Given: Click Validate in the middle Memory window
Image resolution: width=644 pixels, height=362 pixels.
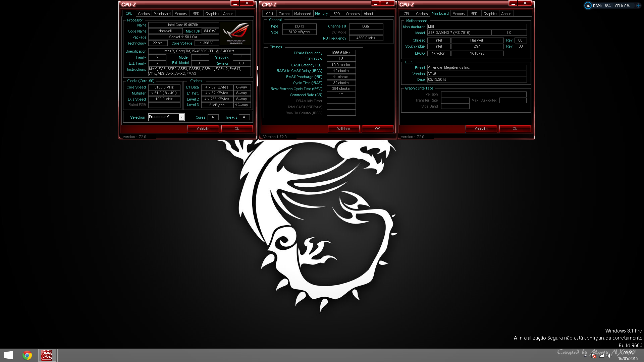Looking at the screenshot, I should tap(343, 129).
